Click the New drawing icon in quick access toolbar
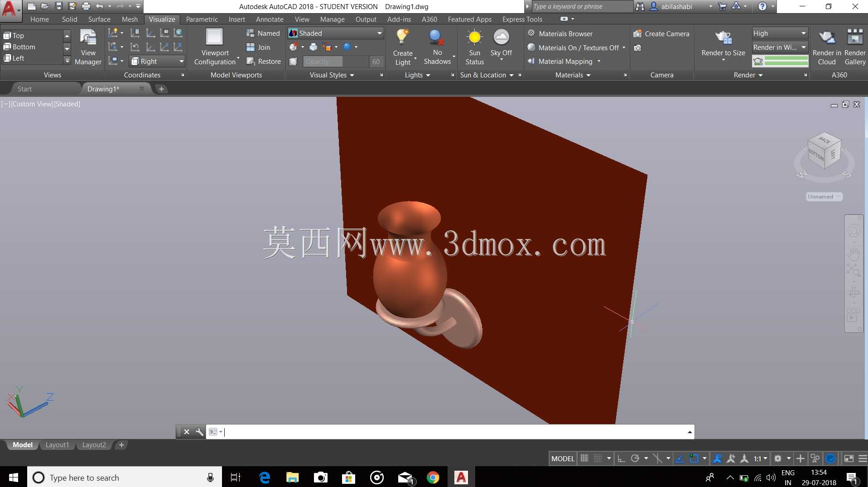Image resolution: width=868 pixels, height=487 pixels. click(x=31, y=6)
